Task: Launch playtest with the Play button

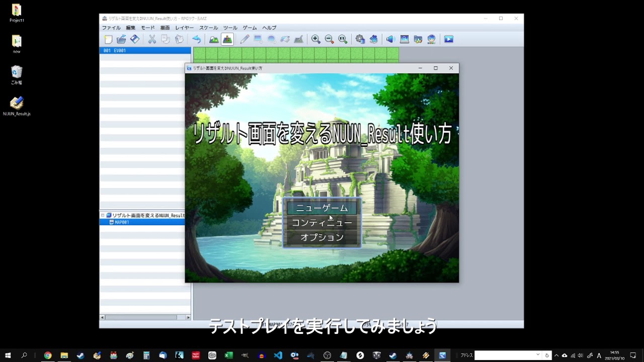Action: click(448, 39)
